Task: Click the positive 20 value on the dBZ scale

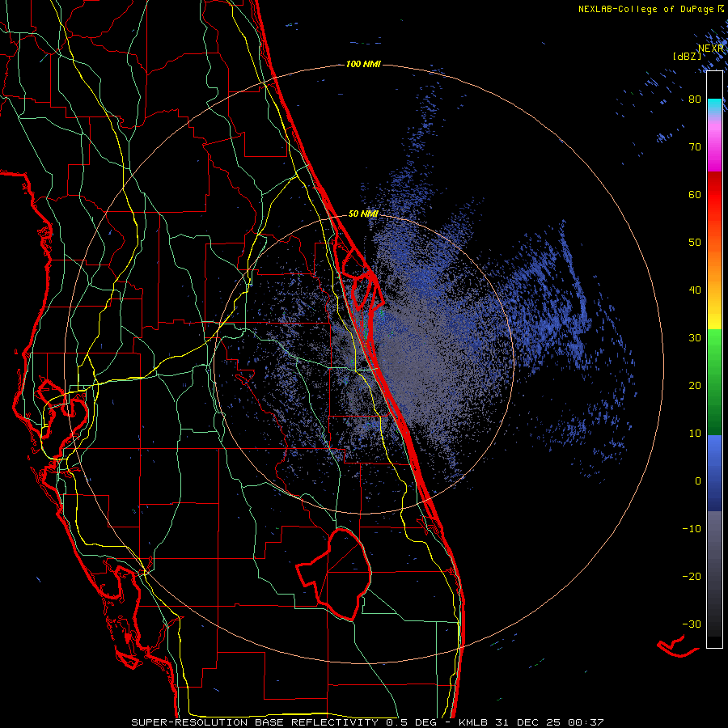Action: pos(695,385)
